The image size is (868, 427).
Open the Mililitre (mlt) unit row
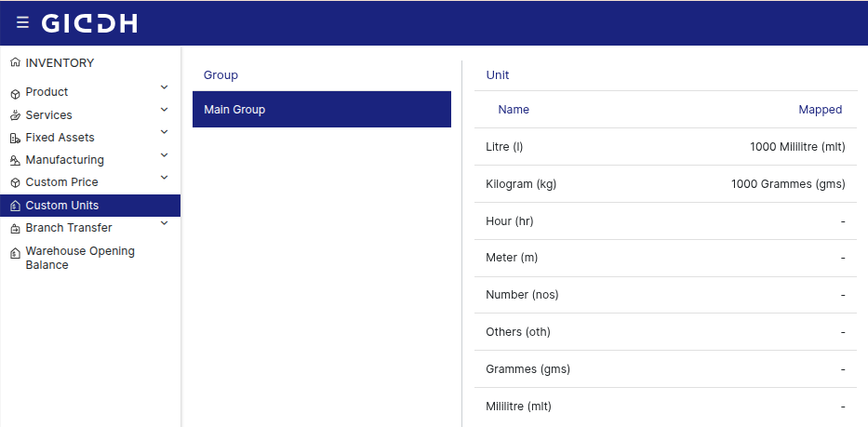[x=665, y=407]
